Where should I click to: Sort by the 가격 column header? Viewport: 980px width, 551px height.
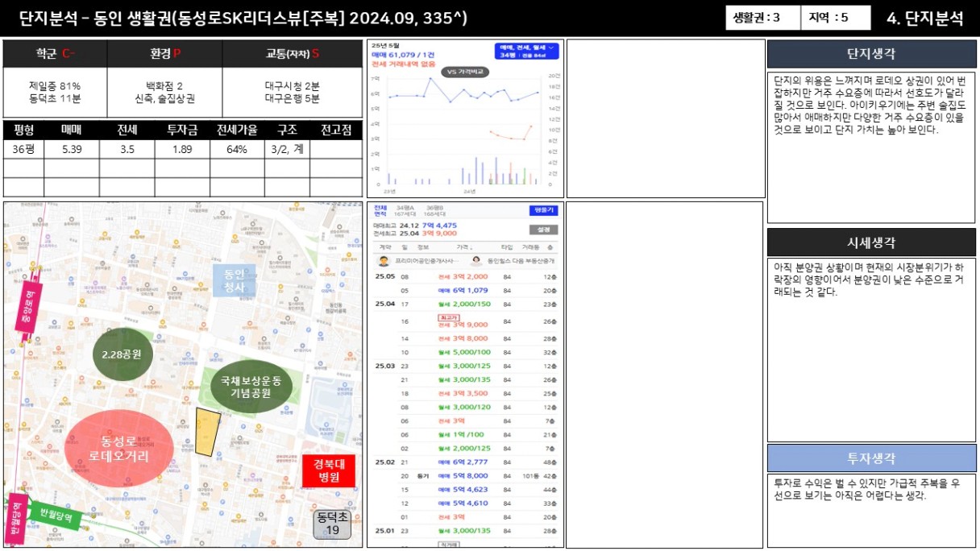pos(463,247)
